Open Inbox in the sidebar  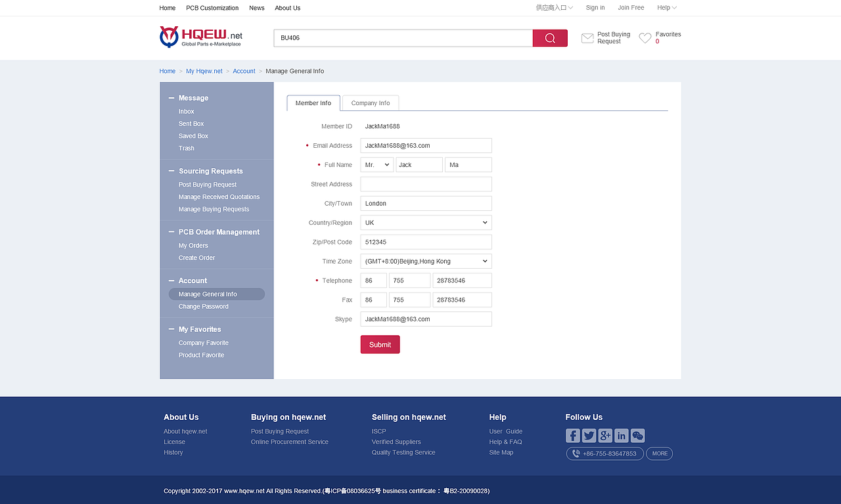point(187,112)
